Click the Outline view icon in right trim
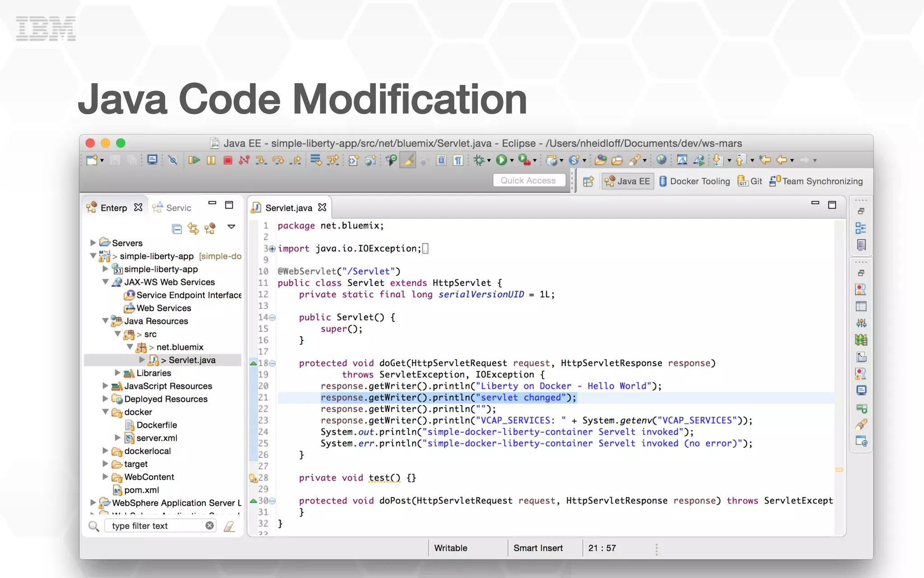The height and width of the screenshot is (578, 924). pos(861,228)
